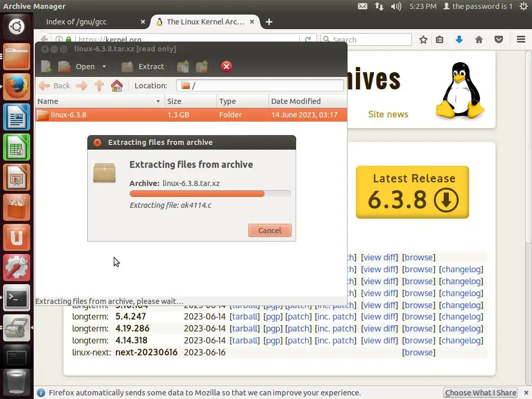532x399 pixels.
Task: Sort by the Type column header
Action: tap(243, 101)
